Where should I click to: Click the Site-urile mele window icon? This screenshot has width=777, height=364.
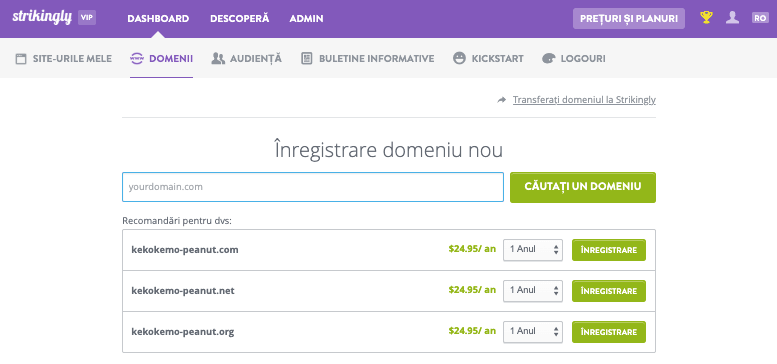21,59
